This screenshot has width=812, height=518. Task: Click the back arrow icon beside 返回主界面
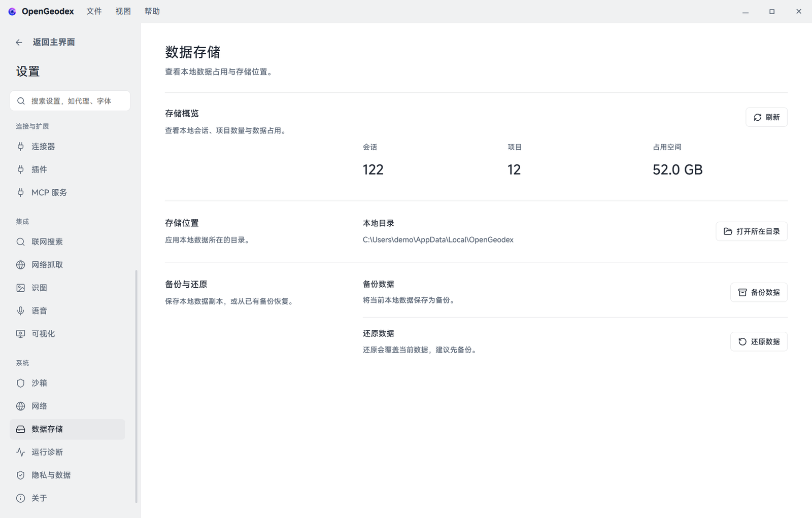click(x=19, y=42)
